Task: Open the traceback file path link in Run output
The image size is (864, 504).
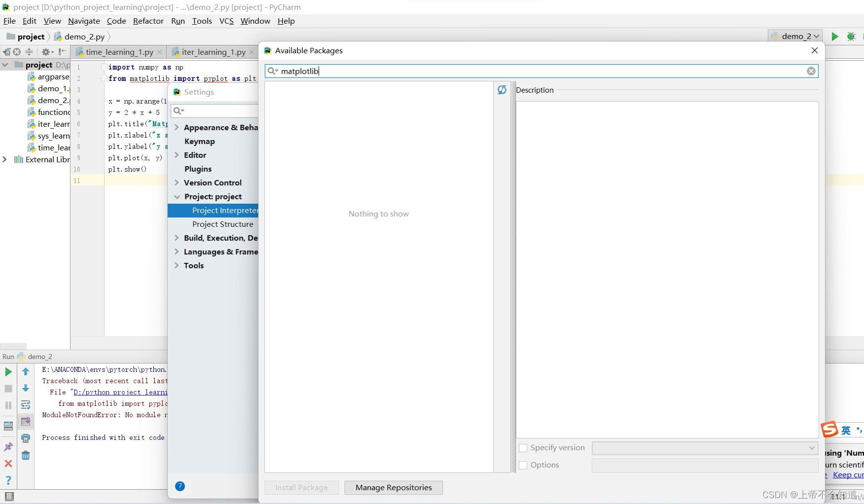Action: (x=120, y=392)
